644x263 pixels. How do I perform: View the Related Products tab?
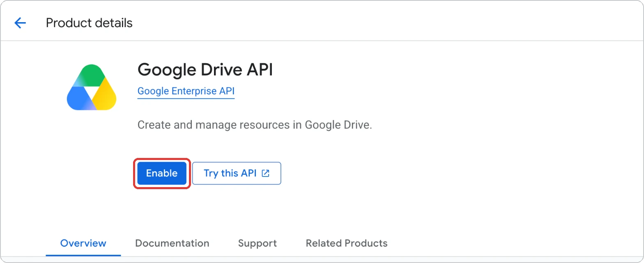(347, 243)
